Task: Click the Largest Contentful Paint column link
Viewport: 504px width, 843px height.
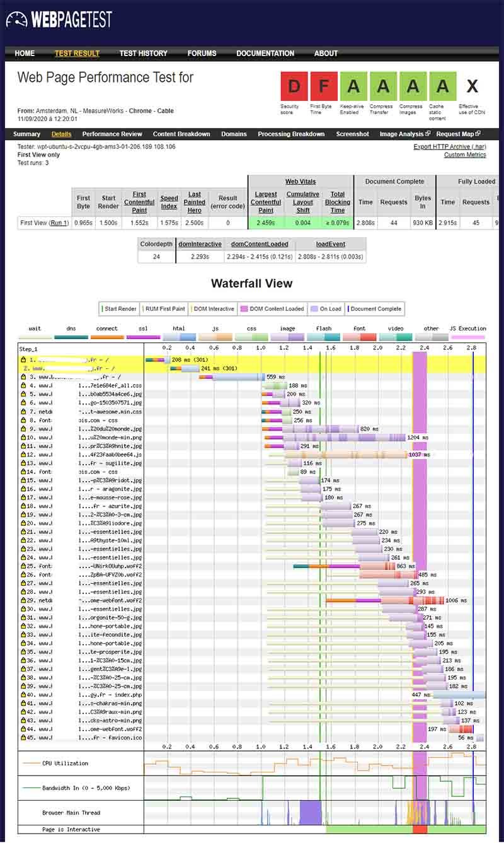Action: tap(266, 202)
